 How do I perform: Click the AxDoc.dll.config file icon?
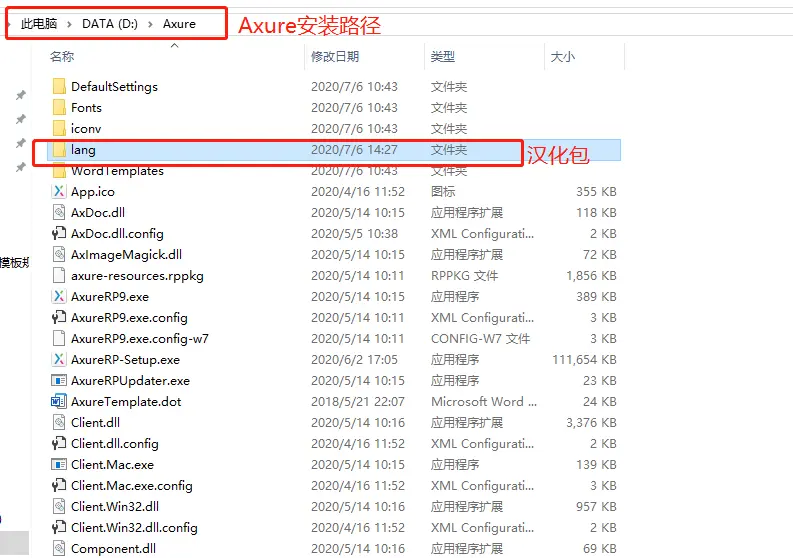pos(59,234)
